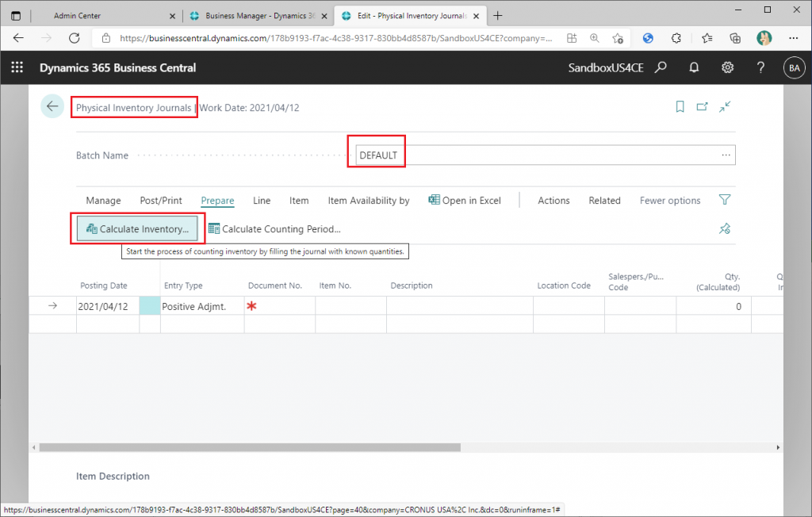Open the Line menu
The image size is (812, 517).
coord(262,201)
